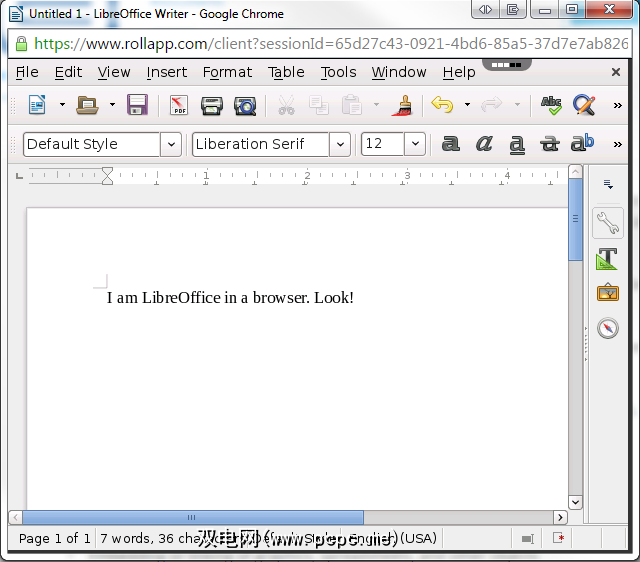Click the rollapp session pill at top
Screen dimensions: 640x562
point(507,64)
